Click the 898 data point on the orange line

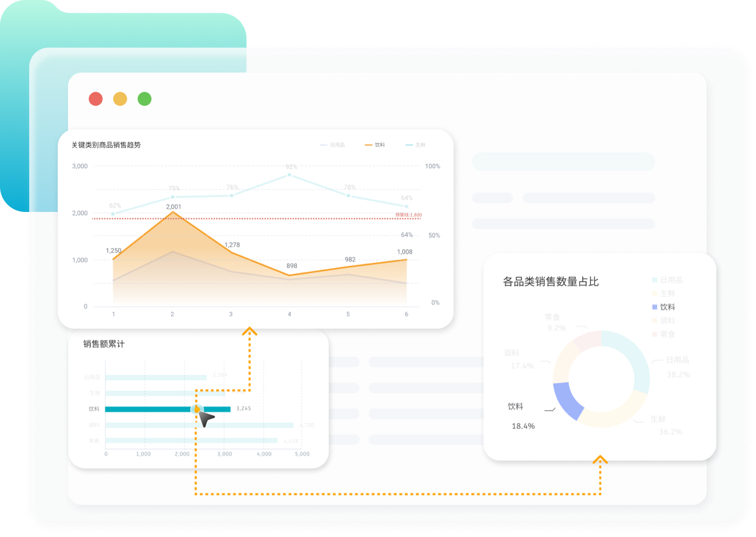pos(289,275)
